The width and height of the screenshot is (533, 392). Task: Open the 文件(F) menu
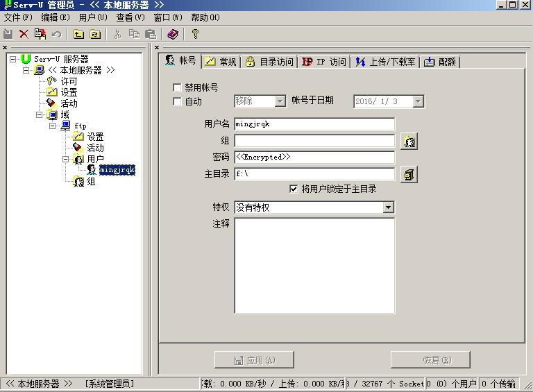tap(18, 17)
